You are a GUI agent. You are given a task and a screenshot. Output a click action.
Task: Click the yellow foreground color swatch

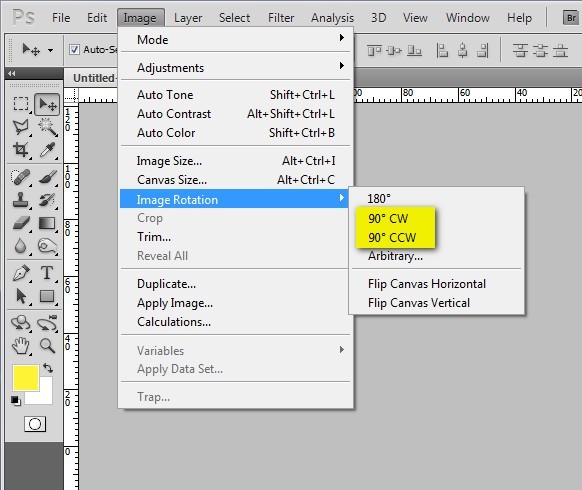26,378
